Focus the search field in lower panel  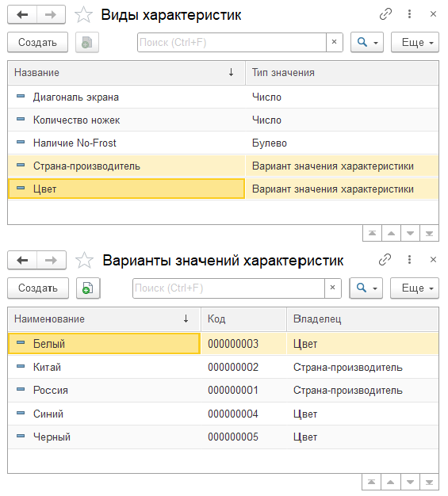click(x=228, y=288)
